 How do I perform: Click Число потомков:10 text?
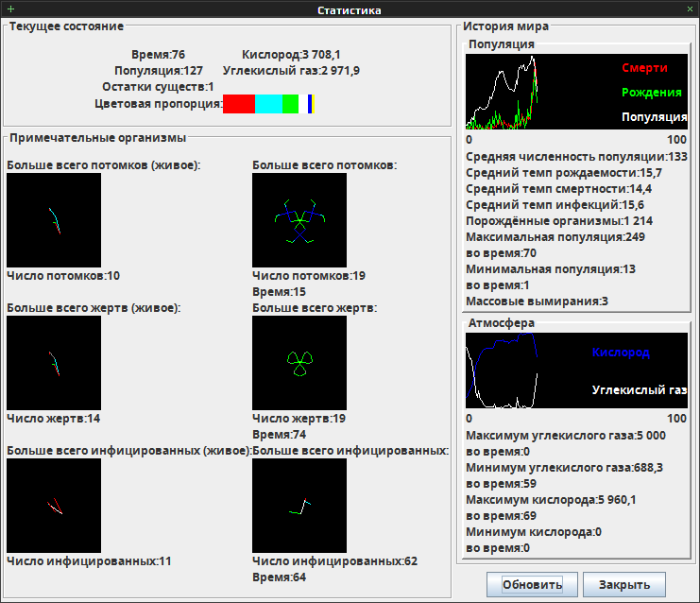tap(63, 276)
